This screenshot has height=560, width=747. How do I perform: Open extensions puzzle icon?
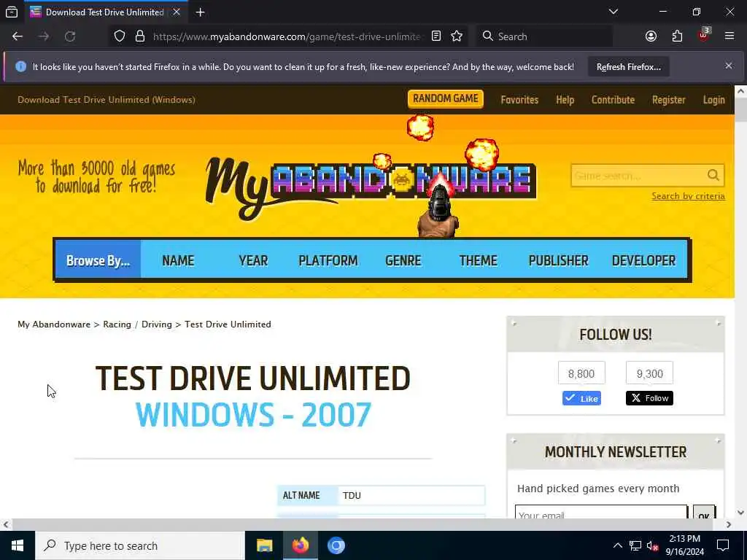tap(677, 36)
